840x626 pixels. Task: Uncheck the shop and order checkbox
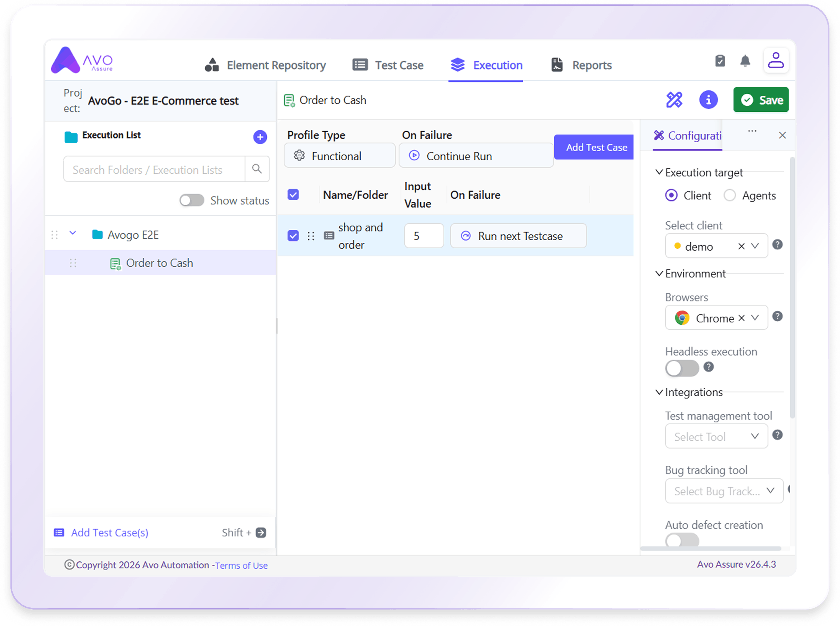[x=293, y=236]
